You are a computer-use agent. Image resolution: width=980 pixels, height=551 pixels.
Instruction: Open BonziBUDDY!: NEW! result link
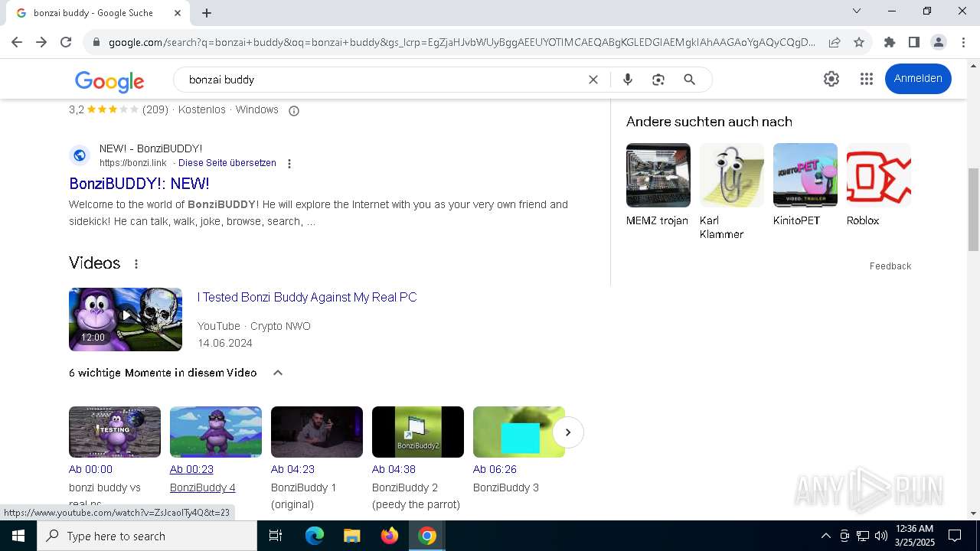coord(139,184)
